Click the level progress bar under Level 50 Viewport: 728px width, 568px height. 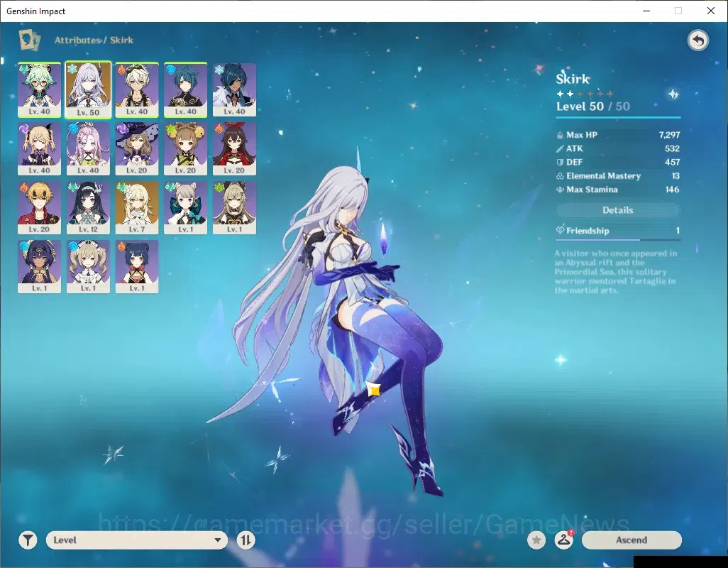618,117
